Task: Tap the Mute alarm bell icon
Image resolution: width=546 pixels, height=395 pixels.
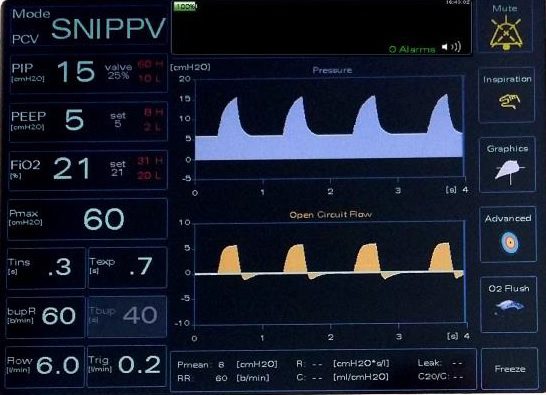Action: (x=506, y=34)
